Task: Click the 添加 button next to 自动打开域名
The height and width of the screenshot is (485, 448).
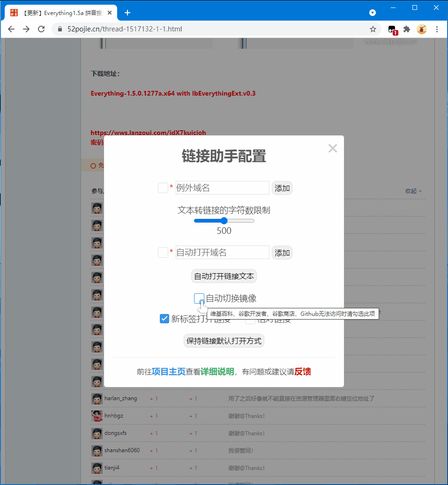Action: (x=282, y=253)
